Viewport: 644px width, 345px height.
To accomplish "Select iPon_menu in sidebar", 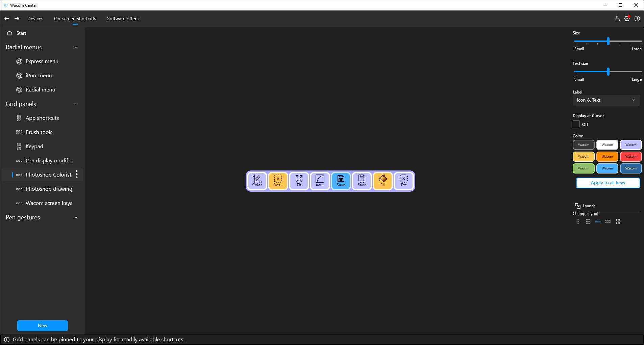I will coord(42,76).
